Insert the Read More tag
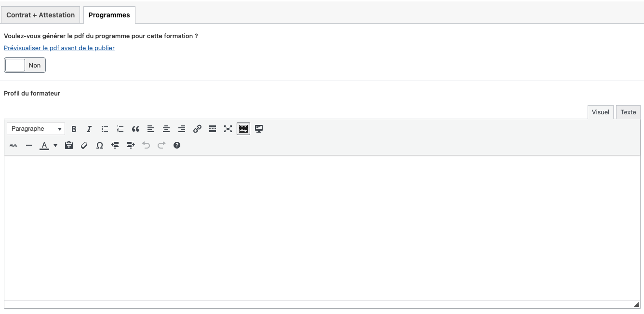This screenshot has height=314, width=644. point(213,129)
